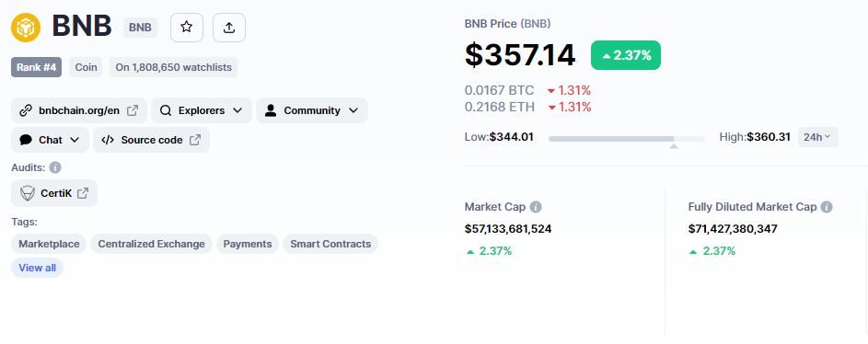Click external link icon beside CertiK
This screenshot has width=868, height=344.
pyautogui.click(x=83, y=193)
